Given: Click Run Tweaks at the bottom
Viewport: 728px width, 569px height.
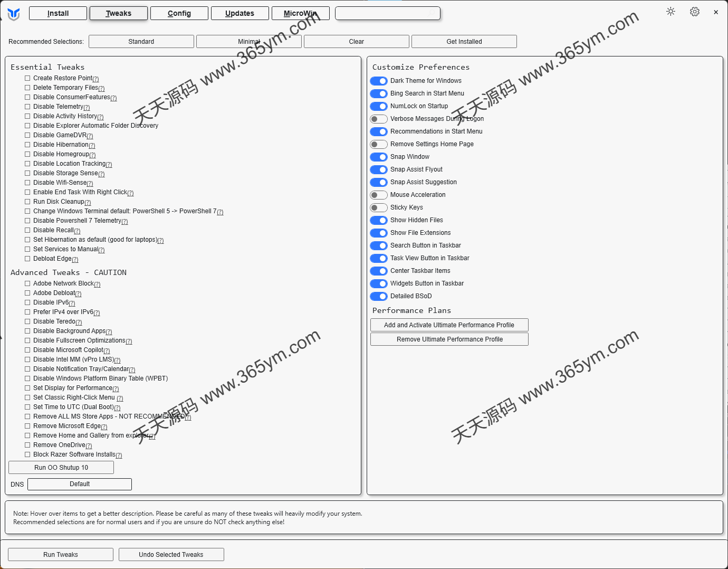Looking at the screenshot, I should point(60,554).
